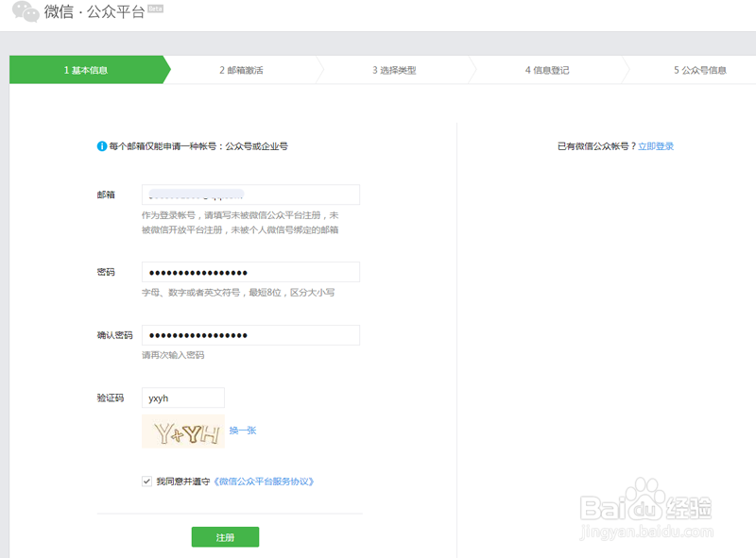
Task: Open step 3 选择类型 tab
Action: click(x=394, y=71)
